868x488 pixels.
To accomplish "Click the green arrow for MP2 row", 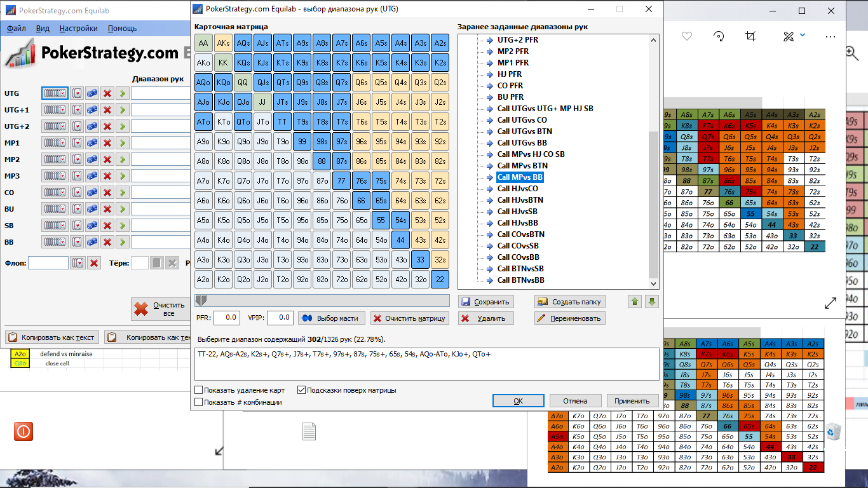I will click(x=123, y=159).
